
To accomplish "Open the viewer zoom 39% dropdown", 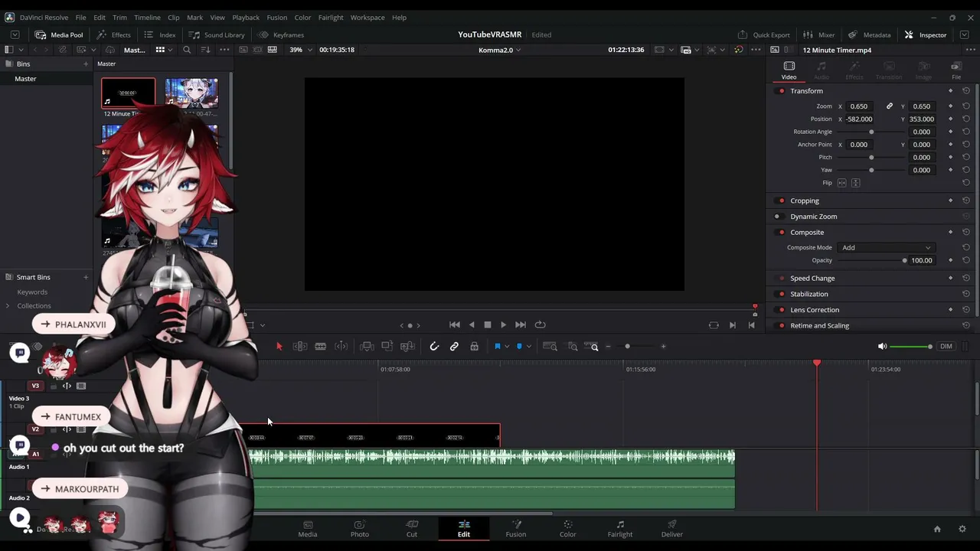I will pyautogui.click(x=299, y=50).
